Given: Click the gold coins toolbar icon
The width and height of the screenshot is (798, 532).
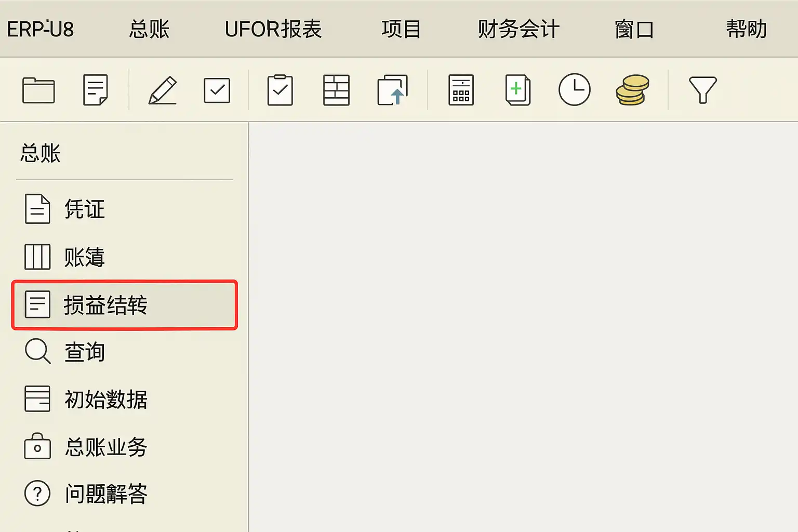Looking at the screenshot, I should coord(632,90).
